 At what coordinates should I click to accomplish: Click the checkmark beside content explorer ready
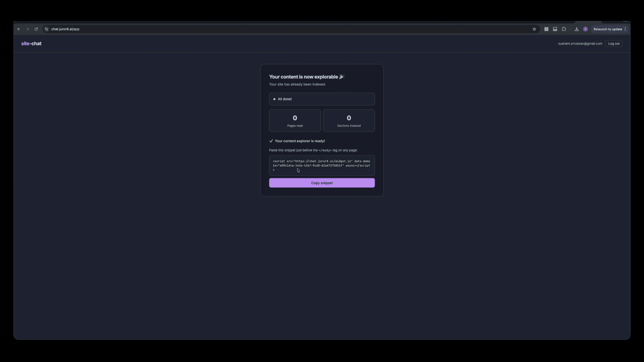271,141
